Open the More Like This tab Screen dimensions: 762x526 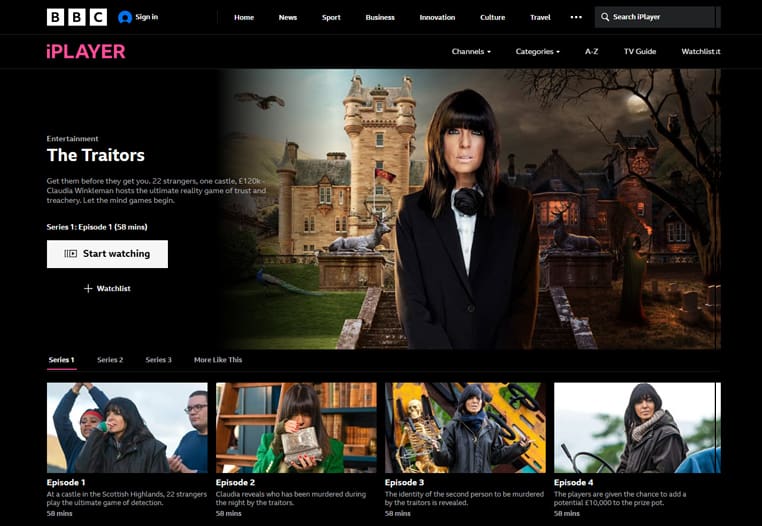[x=218, y=360]
